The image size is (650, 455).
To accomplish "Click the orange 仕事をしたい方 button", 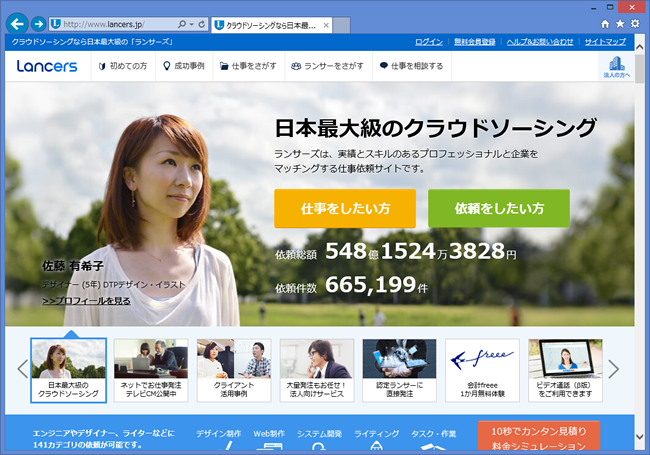I will 345,208.
